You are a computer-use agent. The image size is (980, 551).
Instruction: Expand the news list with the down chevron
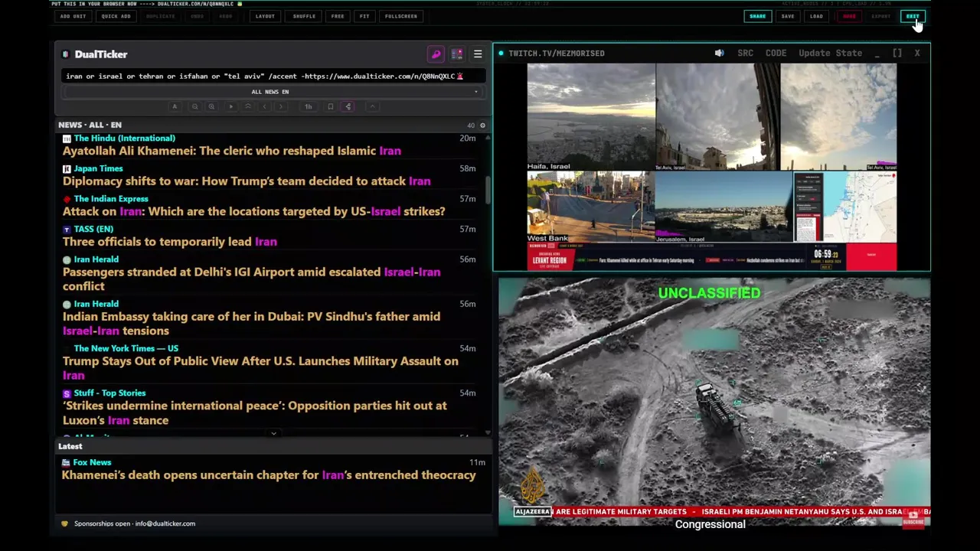tap(273, 434)
